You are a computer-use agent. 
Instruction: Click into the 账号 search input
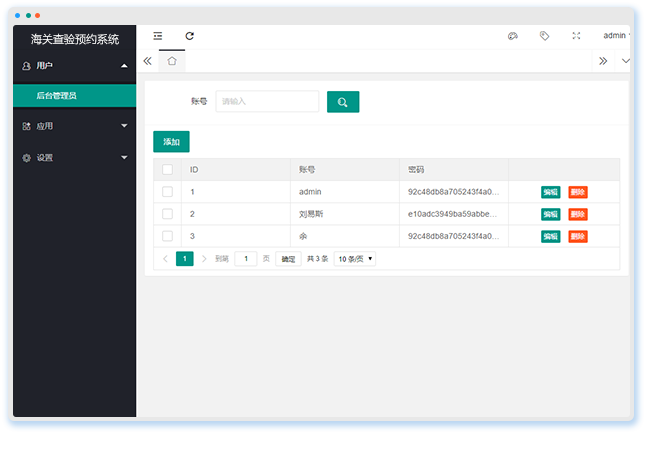coord(267,102)
